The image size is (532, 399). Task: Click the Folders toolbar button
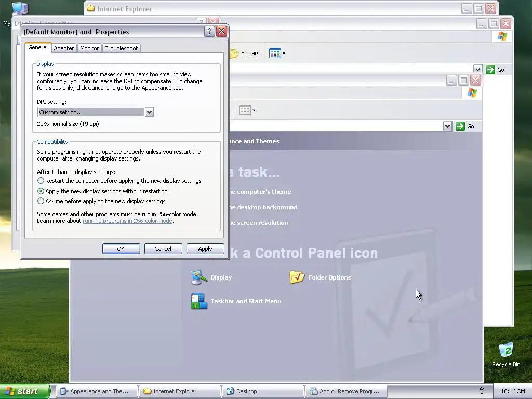pos(245,53)
